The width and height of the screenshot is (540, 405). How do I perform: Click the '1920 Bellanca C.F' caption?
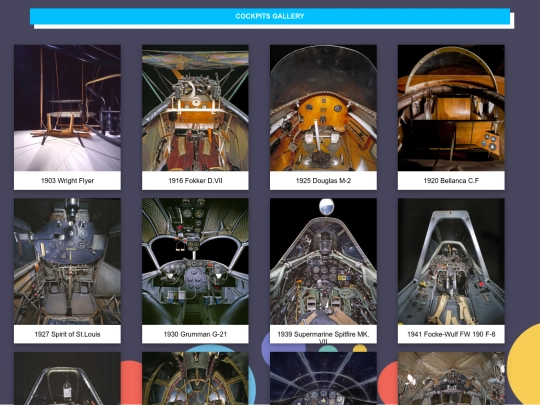click(451, 180)
